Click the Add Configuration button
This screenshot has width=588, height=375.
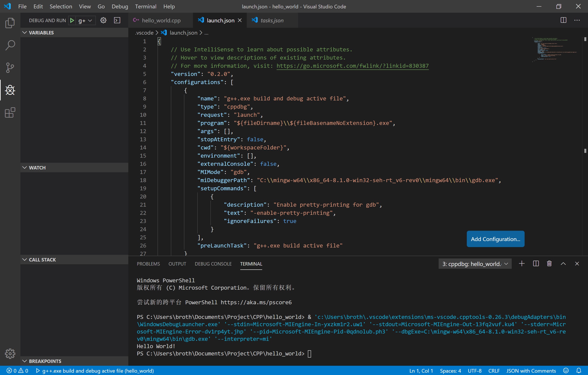(x=495, y=239)
